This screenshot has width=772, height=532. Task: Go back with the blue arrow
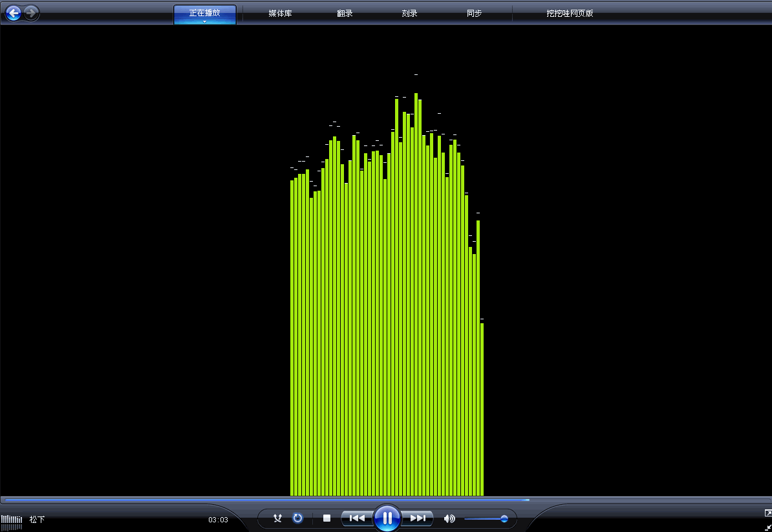(14, 13)
